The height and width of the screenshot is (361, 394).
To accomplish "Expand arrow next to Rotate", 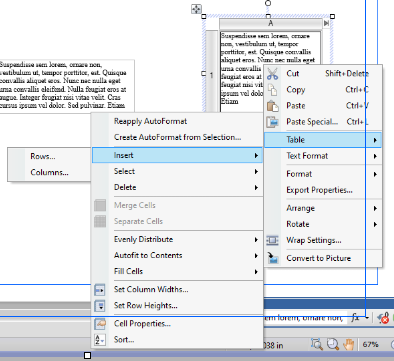I will point(375,224).
